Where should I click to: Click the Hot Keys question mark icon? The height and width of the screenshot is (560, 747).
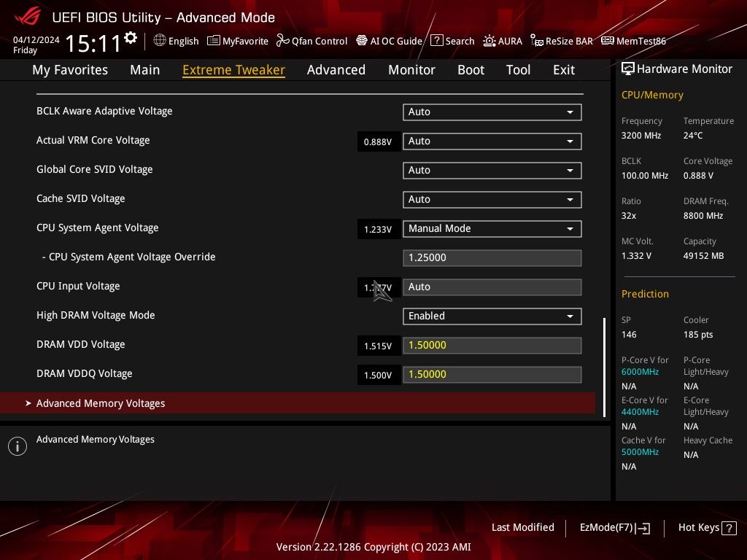click(x=729, y=528)
